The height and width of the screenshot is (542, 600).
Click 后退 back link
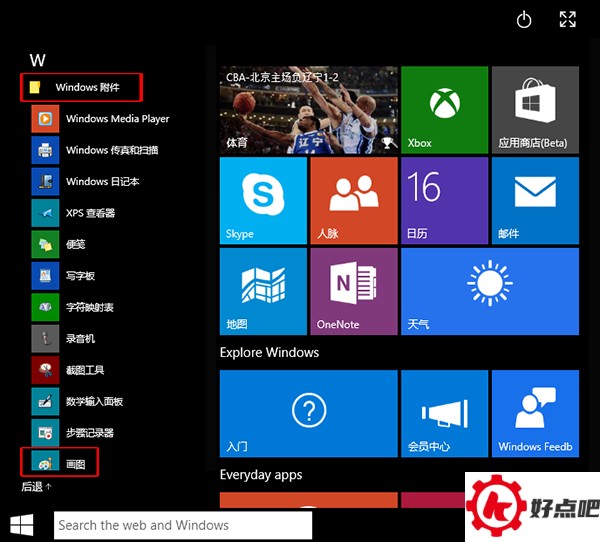pyautogui.click(x=36, y=486)
